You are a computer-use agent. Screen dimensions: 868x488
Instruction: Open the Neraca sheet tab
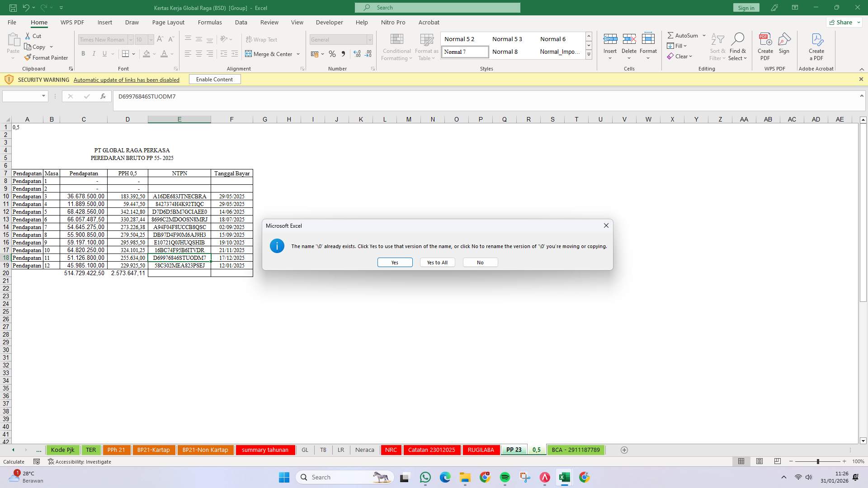[364, 450]
